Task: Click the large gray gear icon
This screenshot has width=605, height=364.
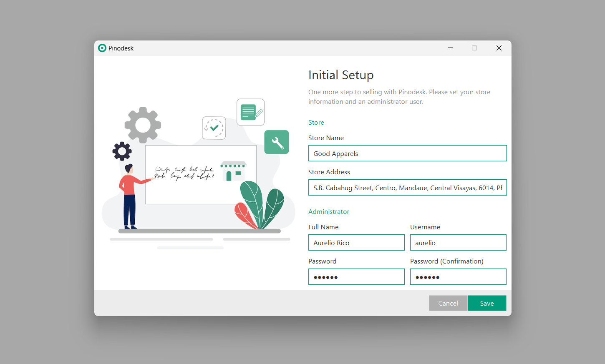Action: [x=143, y=125]
